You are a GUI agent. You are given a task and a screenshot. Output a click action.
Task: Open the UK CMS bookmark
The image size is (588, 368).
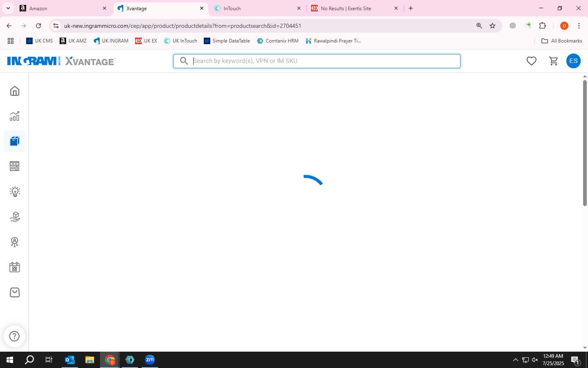click(x=40, y=41)
